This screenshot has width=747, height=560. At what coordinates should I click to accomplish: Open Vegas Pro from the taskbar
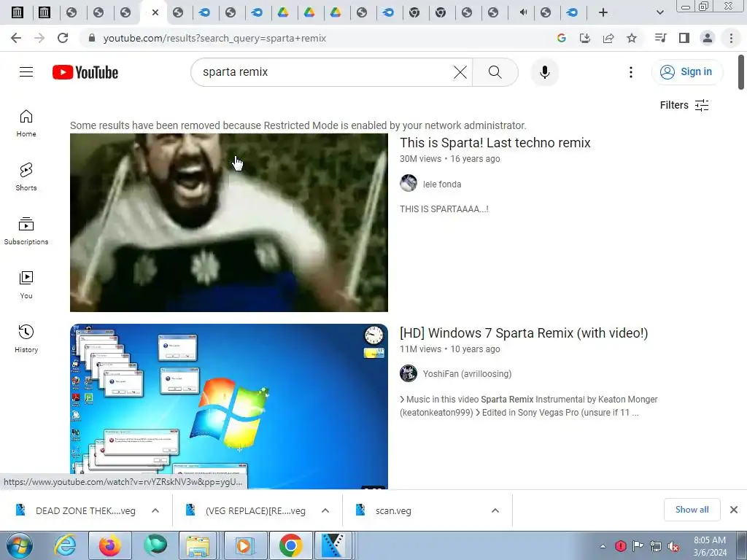pos(333,545)
